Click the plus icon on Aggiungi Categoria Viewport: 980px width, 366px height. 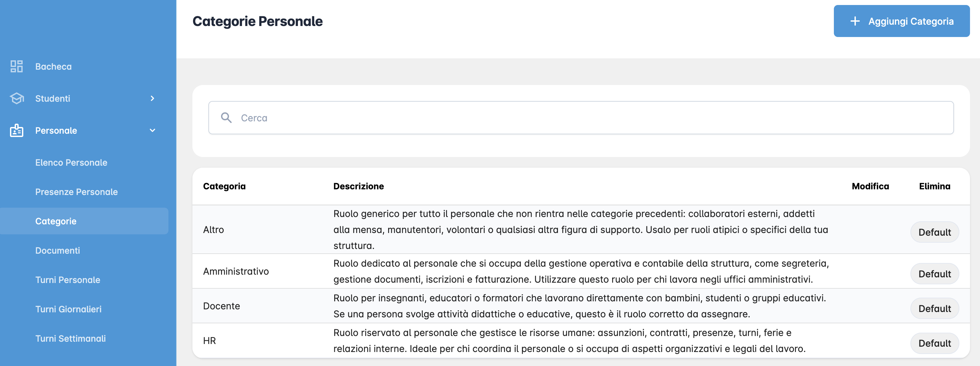(855, 21)
